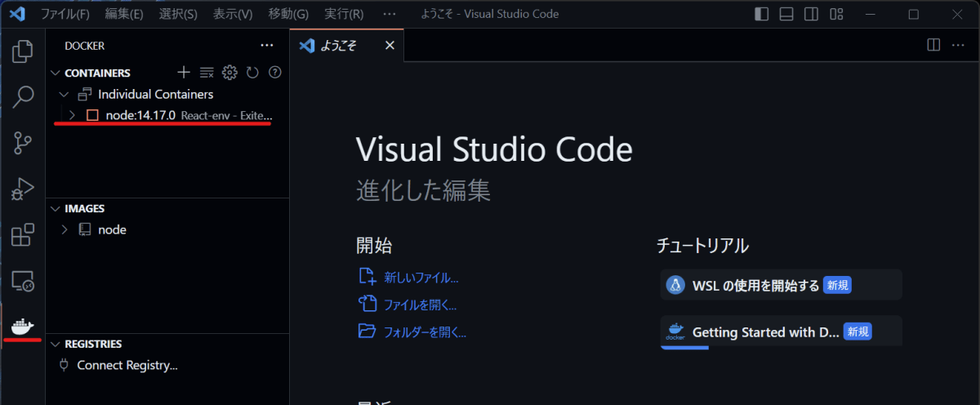This screenshot has width=980, height=405.
Task: Open the Extensions view
Action: pyautogui.click(x=22, y=235)
